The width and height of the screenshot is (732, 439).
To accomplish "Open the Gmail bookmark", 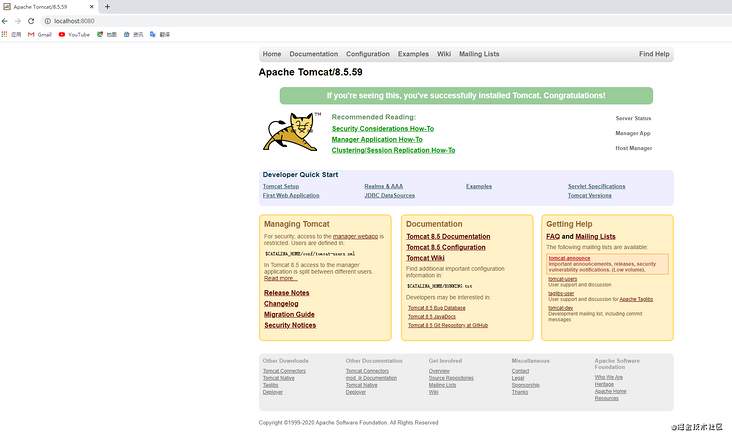I will tap(39, 34).
